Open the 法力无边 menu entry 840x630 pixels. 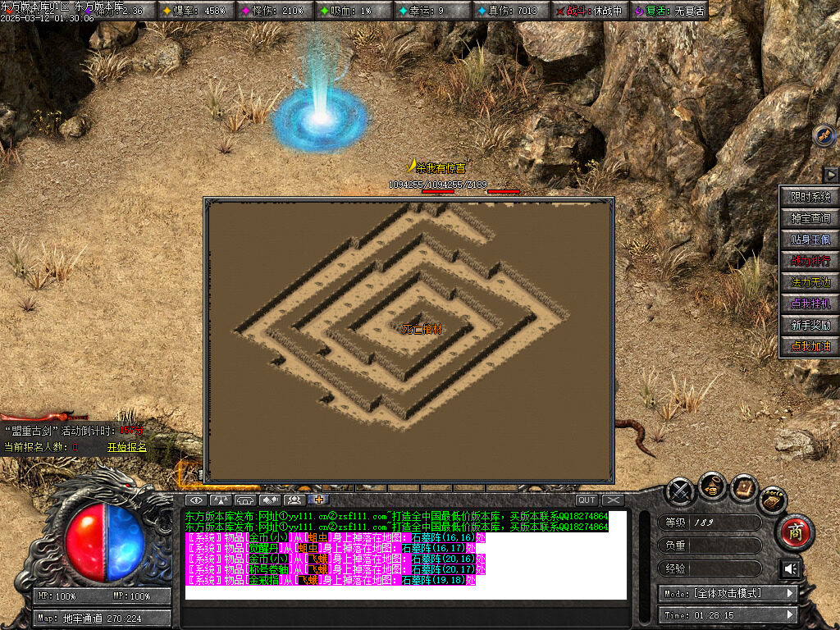[810, 282]
